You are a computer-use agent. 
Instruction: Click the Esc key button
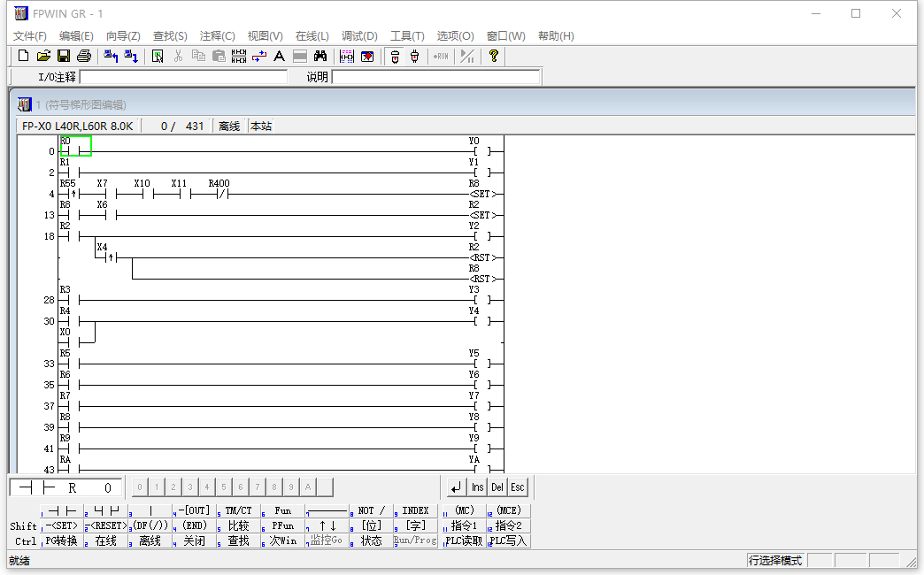[518, 487]
